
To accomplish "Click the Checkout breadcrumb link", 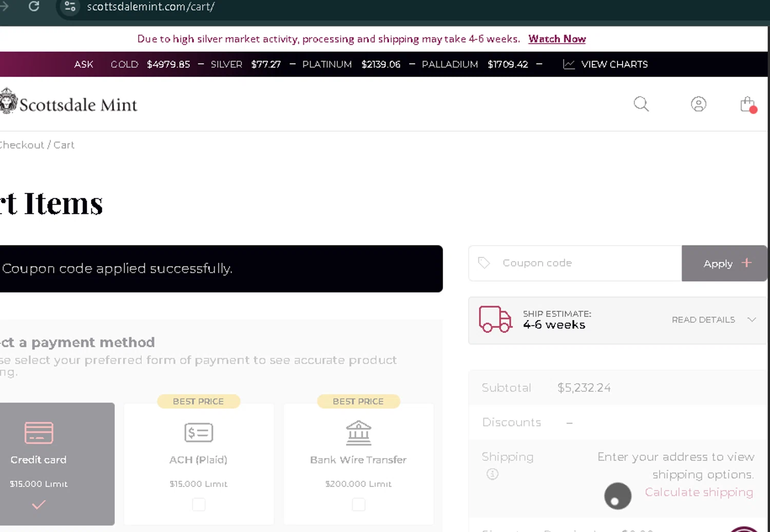I will (x=22, y=145).
